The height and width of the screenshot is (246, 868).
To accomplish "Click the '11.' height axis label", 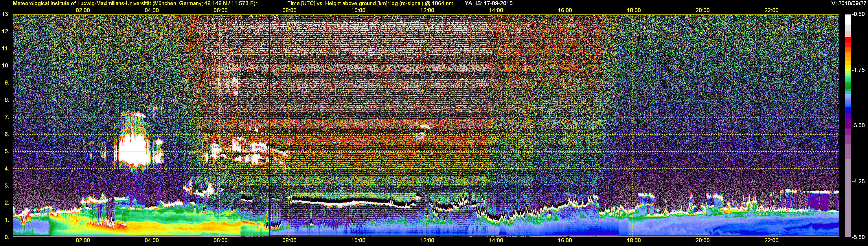I will 6,49.
